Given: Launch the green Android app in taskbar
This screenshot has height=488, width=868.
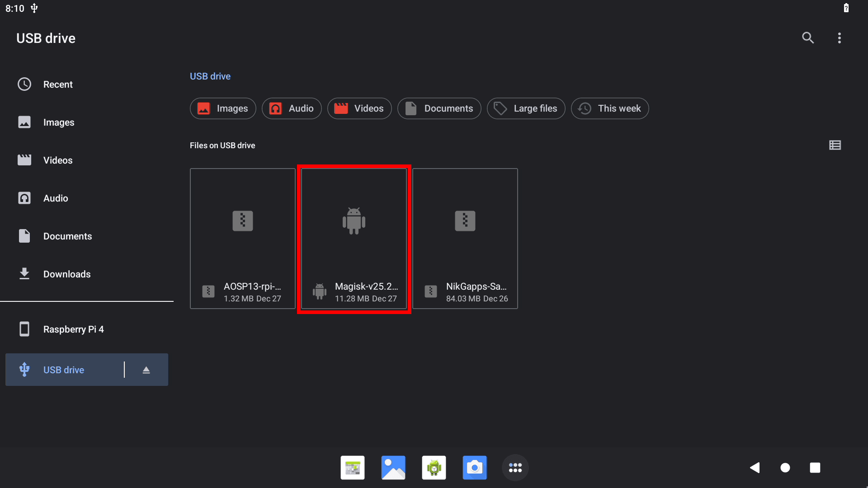Looking at the screenshot, I should tap(434, 468).
